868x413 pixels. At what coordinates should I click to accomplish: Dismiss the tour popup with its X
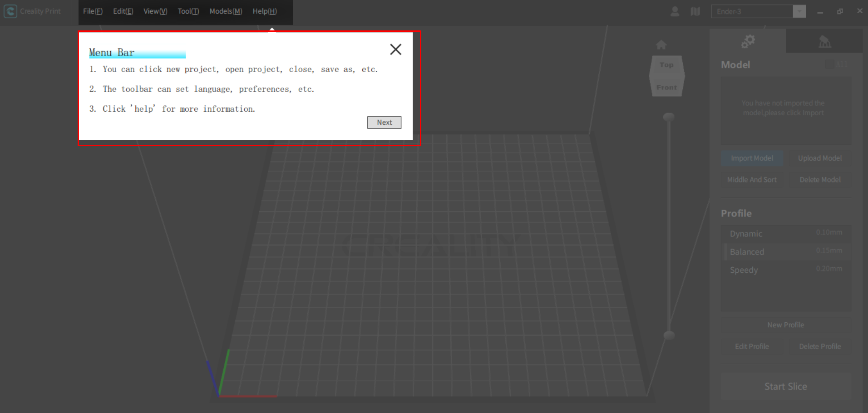[395, 49]
